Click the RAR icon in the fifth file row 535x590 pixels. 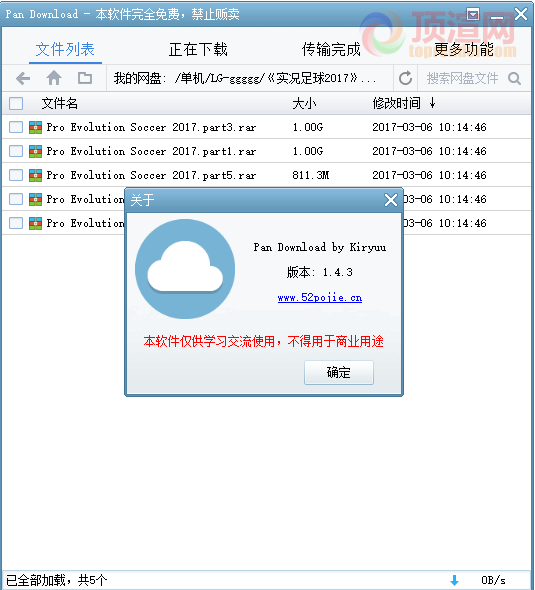point(35,223)
